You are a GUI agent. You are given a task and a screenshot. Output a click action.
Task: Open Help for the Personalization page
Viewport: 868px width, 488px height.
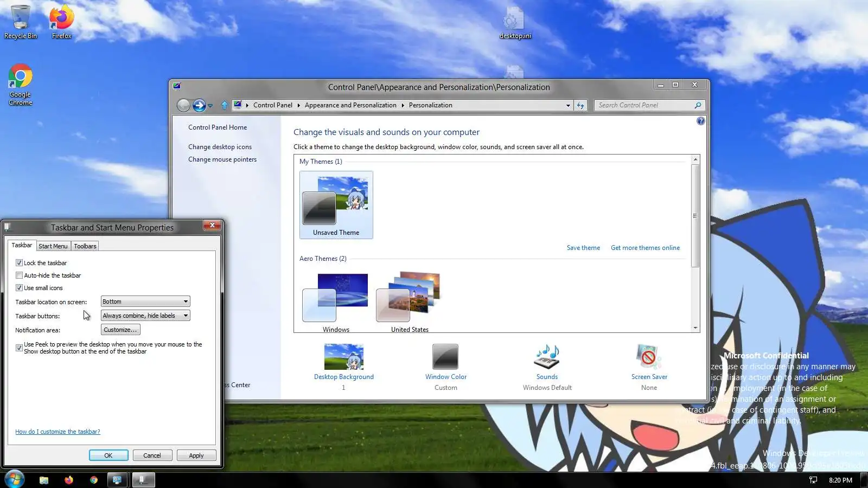700,121
